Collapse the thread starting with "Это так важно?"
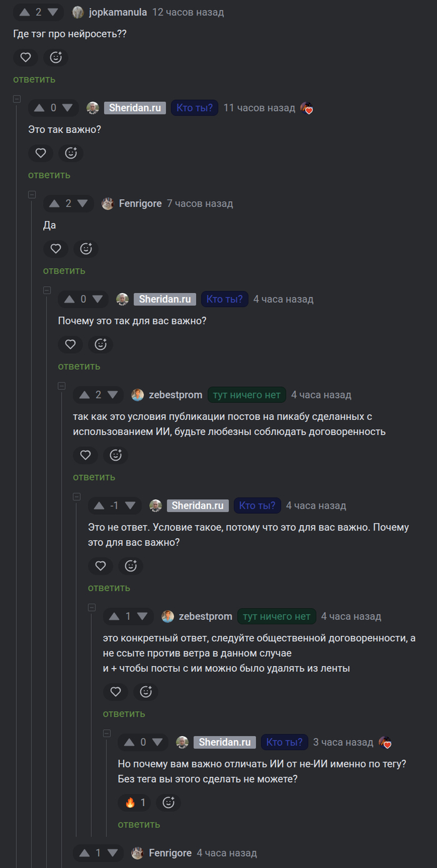The height and width of the screenshot is (868, 437). click(x=17, y=99)
